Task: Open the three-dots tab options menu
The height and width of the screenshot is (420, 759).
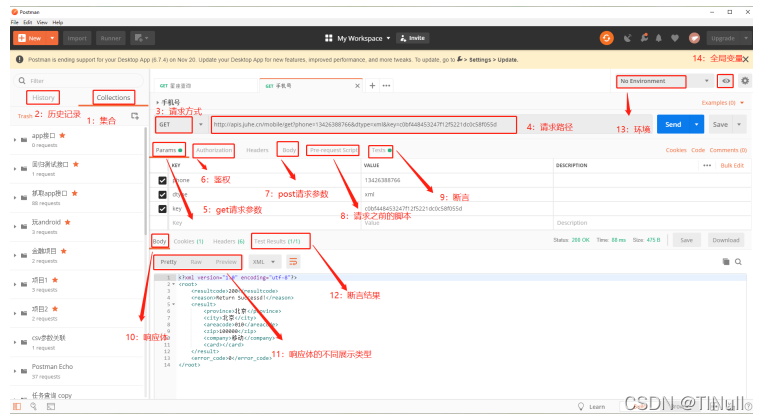Action: (x=386, y=86)
